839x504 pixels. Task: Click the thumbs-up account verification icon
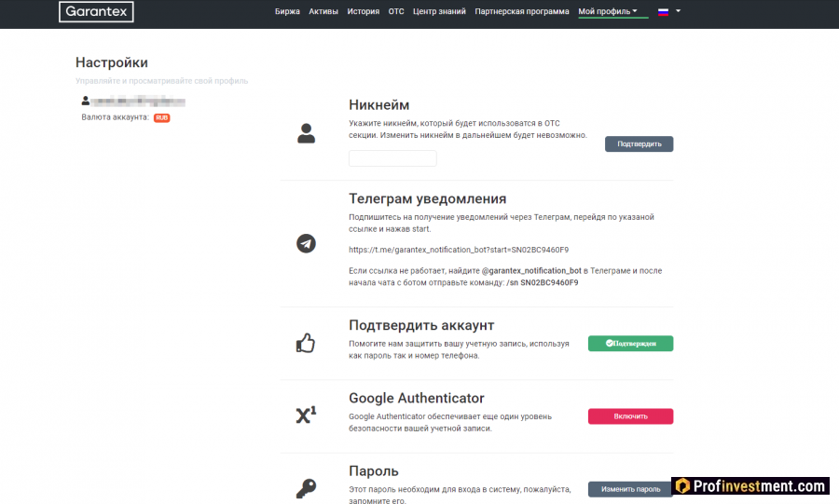tap(306, 343)
